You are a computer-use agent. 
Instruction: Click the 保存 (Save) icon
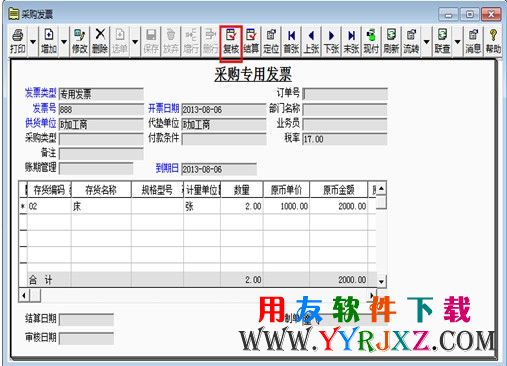(151, 41)
